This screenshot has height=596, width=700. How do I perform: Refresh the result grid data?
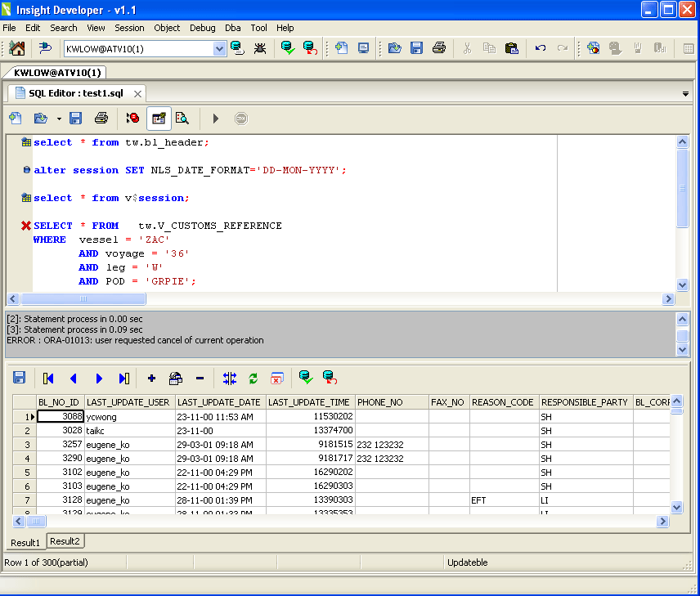254,379
